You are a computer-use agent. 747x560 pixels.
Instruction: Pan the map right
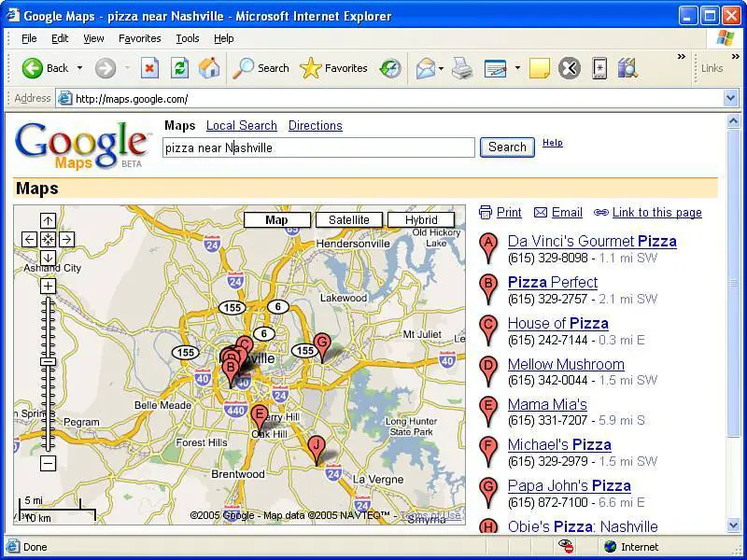[x=66, y=239]
